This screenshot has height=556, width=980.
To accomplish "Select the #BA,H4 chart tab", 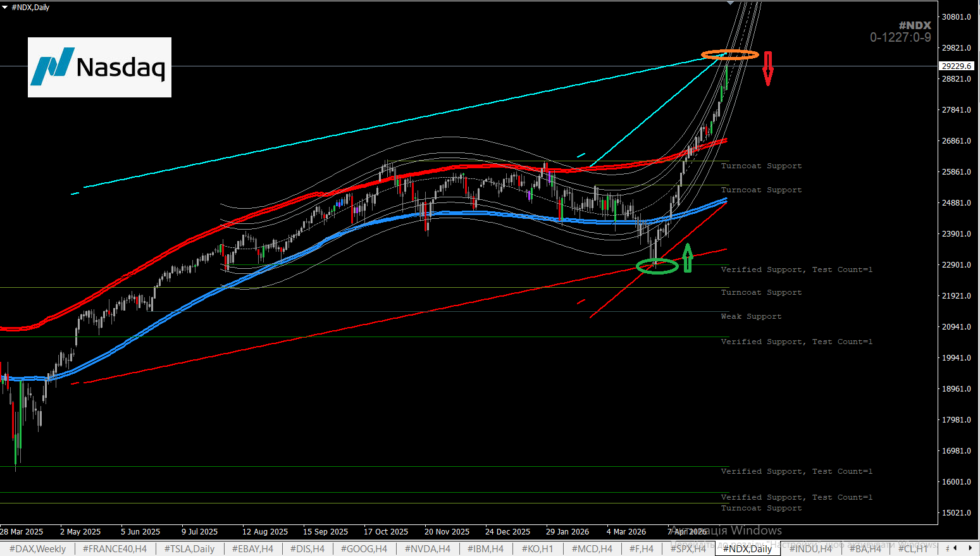I will pos(864,548).
